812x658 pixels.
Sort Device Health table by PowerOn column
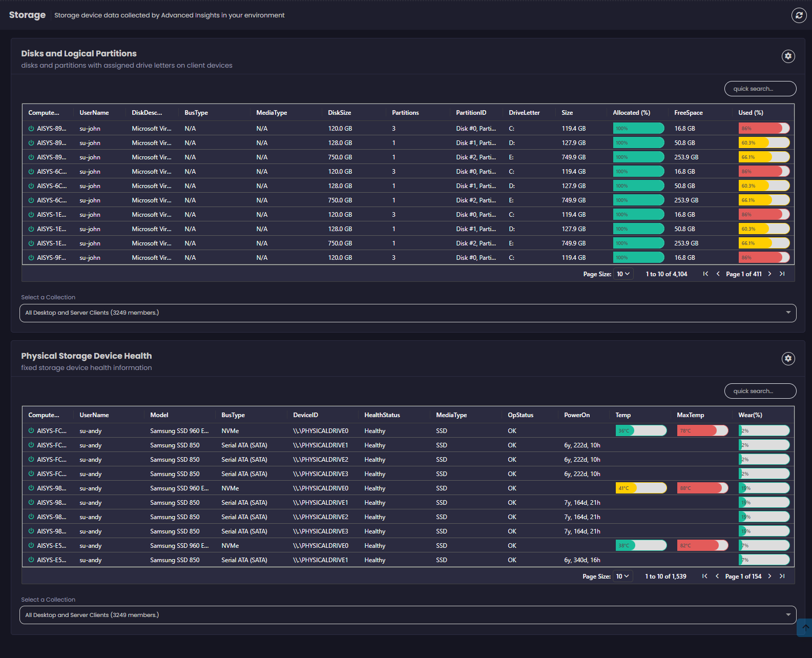click(576, 415)
